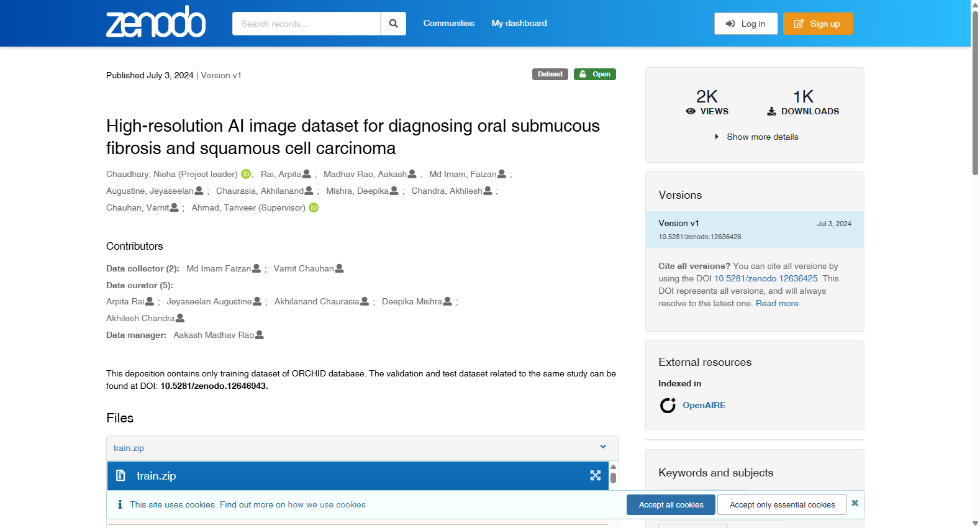Click person icon beside Aakash Madhav Rao data manager
The image size is (980, 528).
pos(260,335)
